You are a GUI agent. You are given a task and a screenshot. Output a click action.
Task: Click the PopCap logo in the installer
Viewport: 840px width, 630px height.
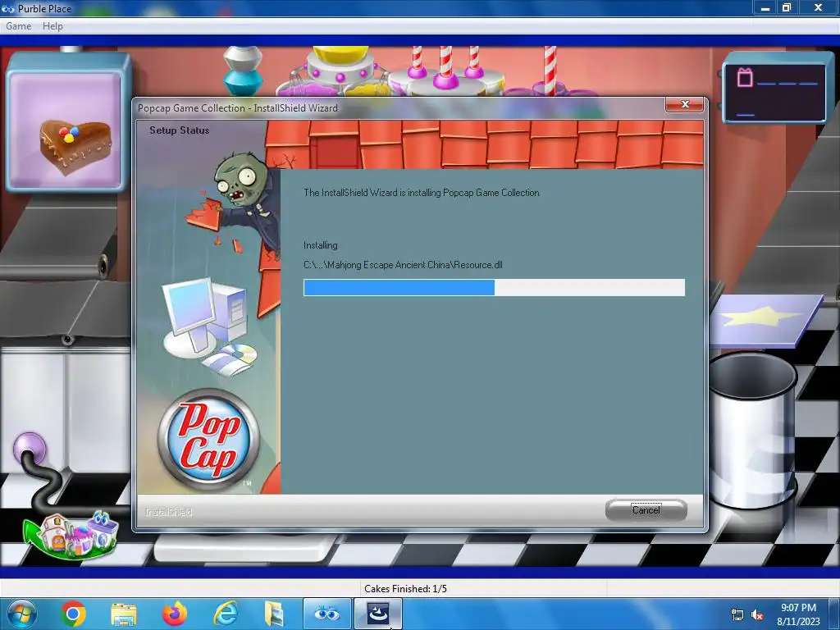coord(209,440)
